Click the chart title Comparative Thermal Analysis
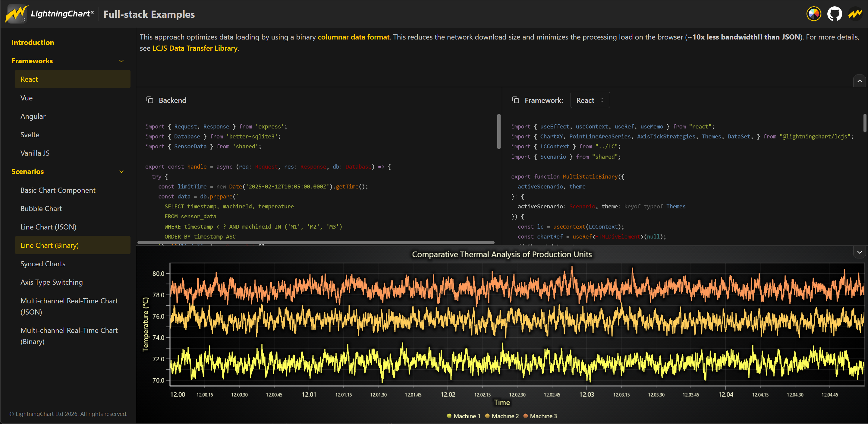The width and height of the screenshot is (868, 424). tap(502, 255)
